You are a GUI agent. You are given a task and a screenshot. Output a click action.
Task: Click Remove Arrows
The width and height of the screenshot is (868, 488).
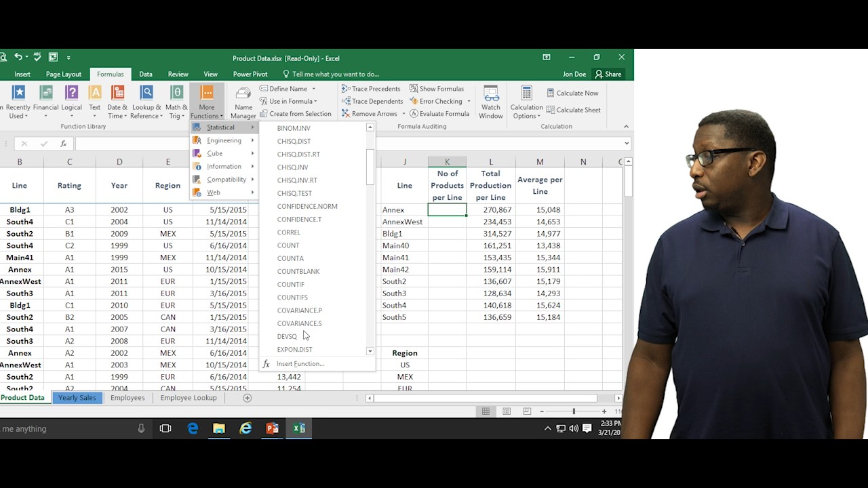(x=369, y=114)
